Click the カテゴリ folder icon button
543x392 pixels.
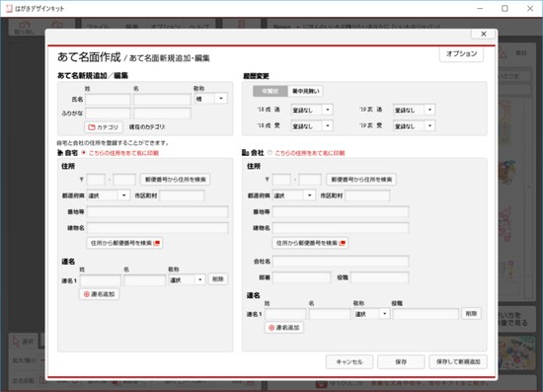coord(104,127)
